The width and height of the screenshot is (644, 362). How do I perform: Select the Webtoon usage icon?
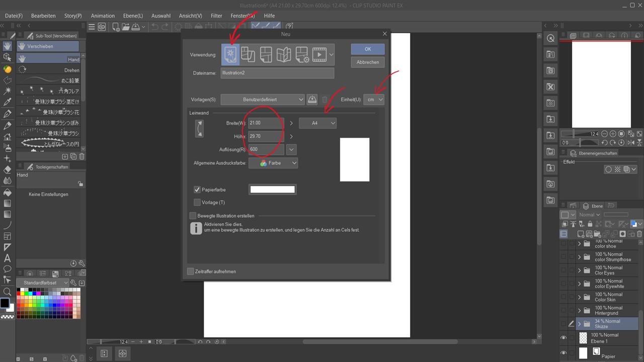pos(248,54)
